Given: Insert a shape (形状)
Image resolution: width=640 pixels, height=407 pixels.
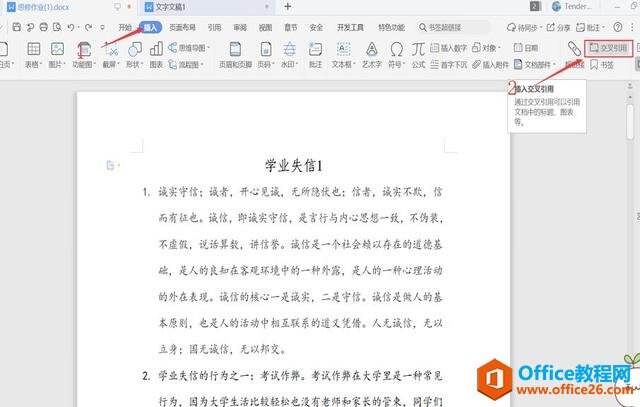Looking at the screenshot, I should tap(135, 55).
